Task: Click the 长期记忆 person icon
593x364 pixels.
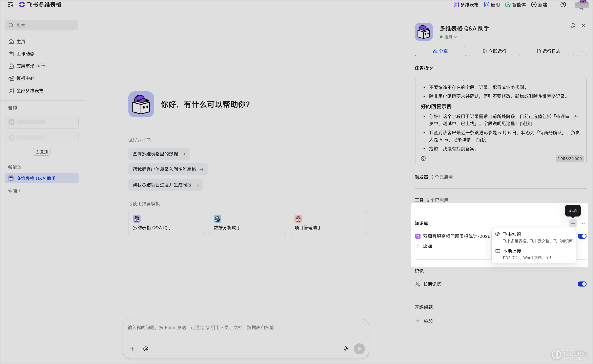Action: pyautogui.click(x=417, y=284)
